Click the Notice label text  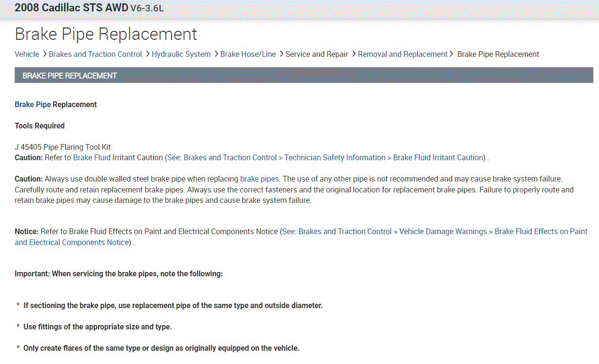[27, 231]
